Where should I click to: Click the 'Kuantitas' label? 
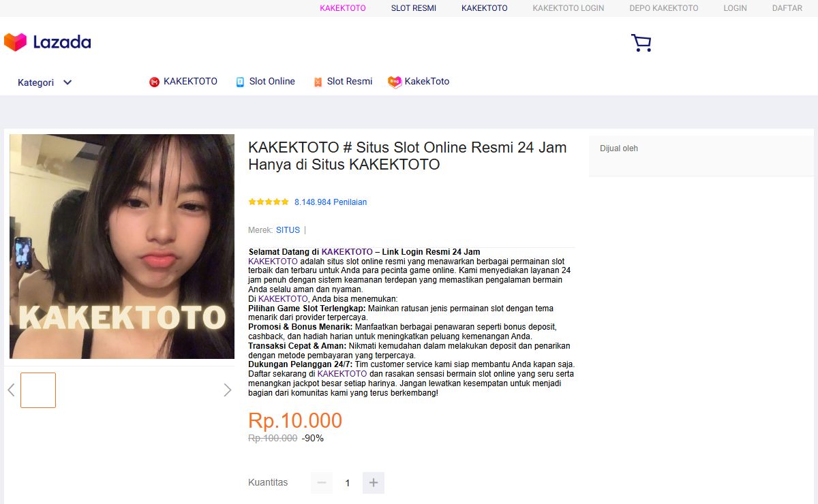(268, 482)
